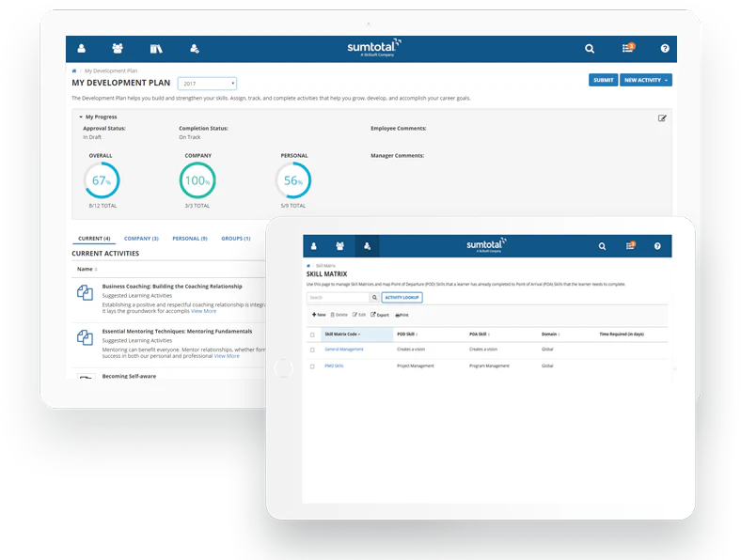Open the team icon in Development Plan header

click(x=118, y=48)
